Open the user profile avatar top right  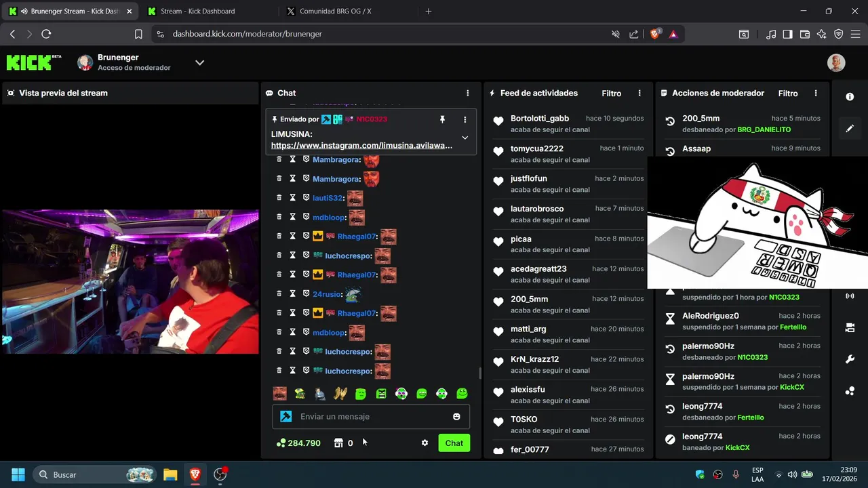pos(836,63)
